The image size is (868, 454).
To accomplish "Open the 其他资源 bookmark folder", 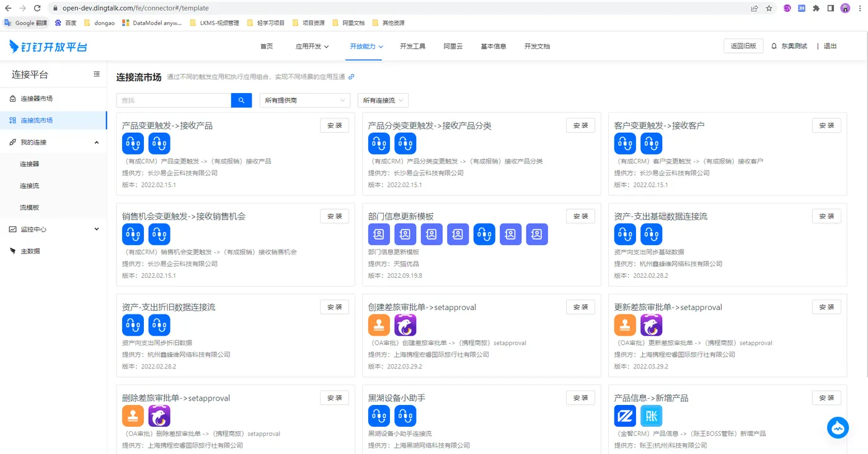I will point(388,23).
